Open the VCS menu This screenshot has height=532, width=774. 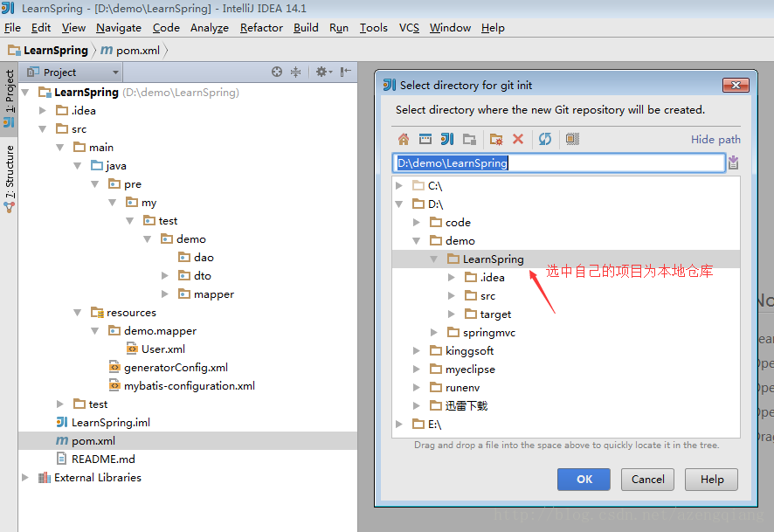coord(409,28)
